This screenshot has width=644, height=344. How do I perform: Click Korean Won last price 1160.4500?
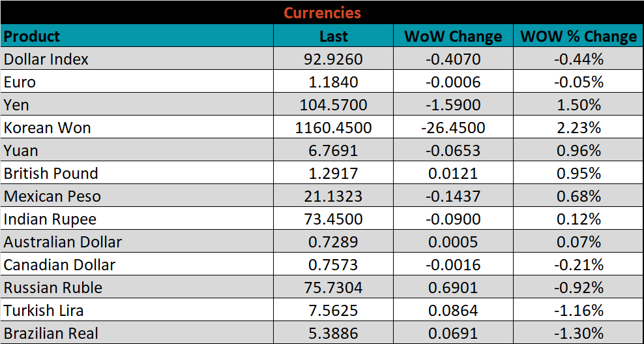click(333, 128)
